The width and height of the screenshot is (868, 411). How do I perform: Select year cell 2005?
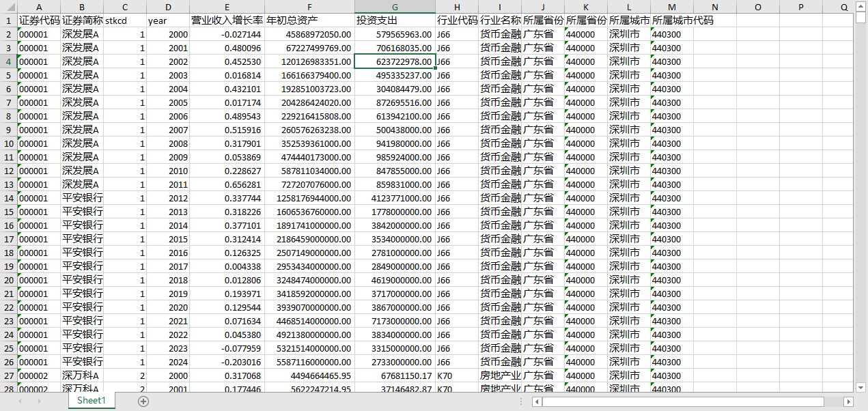coord(168,102)
